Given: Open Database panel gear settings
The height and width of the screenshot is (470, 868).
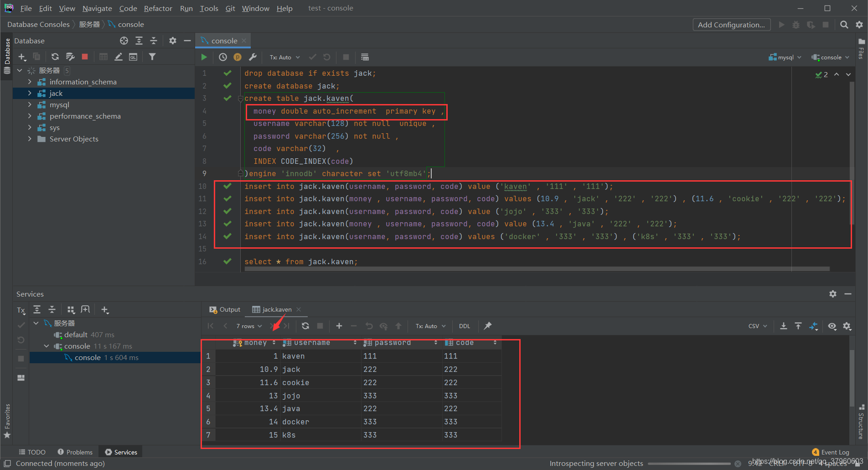Looking at the screenshot, I should point(173,41).
